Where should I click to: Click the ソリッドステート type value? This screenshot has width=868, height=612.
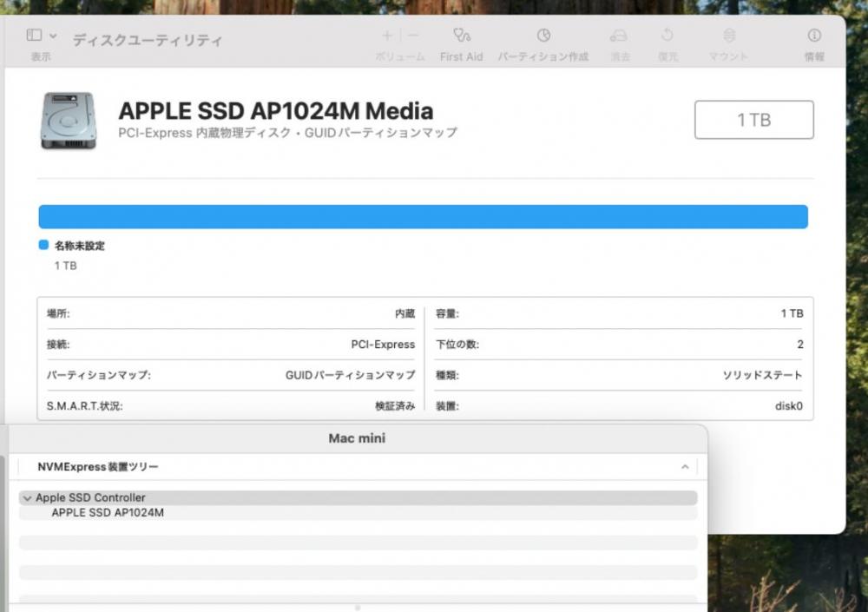(762, 376)
